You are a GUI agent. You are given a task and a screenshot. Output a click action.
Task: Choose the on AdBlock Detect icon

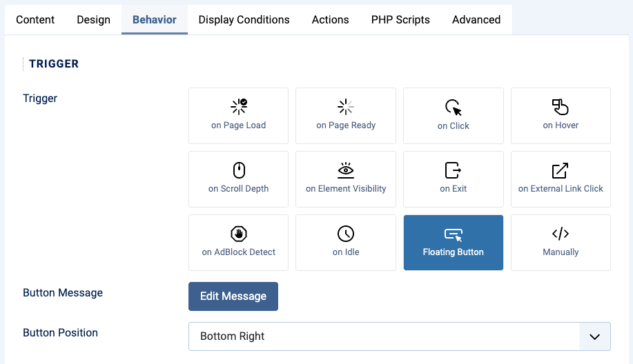(239, 234)
